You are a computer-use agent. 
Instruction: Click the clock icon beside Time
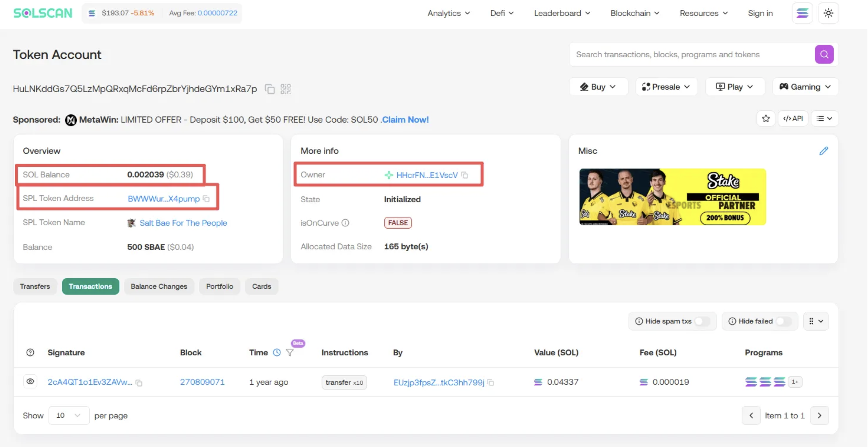(x=277, y=352)
